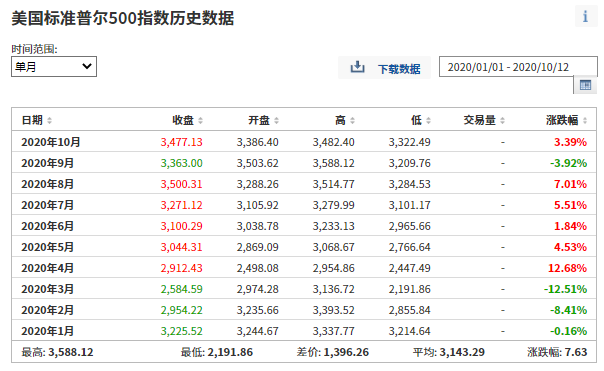Sort table by 收盘 column
The height and width of the screenshot is (371, 604).
pyautogui.click(x=188, y=120)
